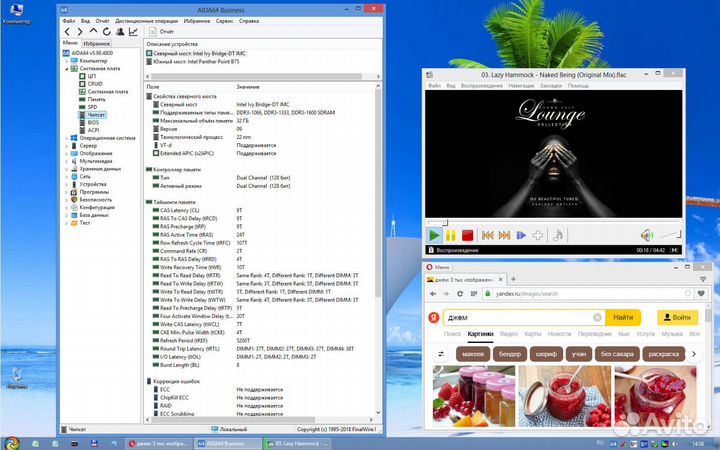Select the без сахара suggestion chip

pos(617,354)
